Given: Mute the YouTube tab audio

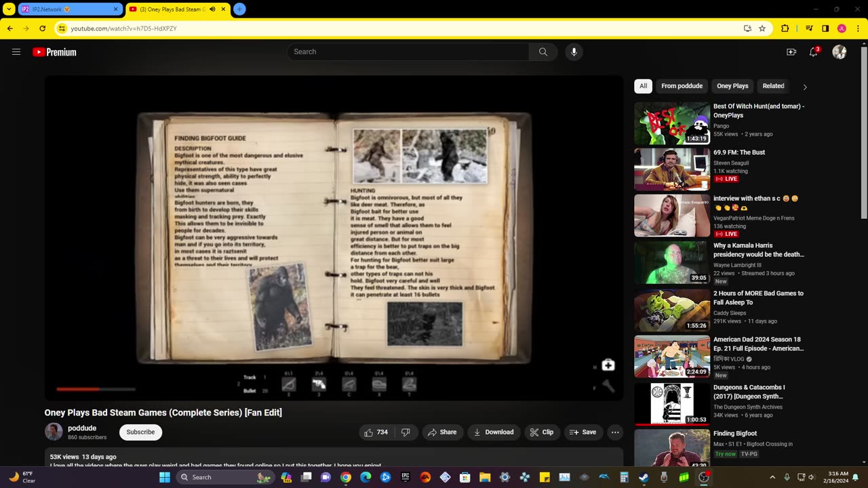Looking at the screenshot, I should [x=212, y=9].
